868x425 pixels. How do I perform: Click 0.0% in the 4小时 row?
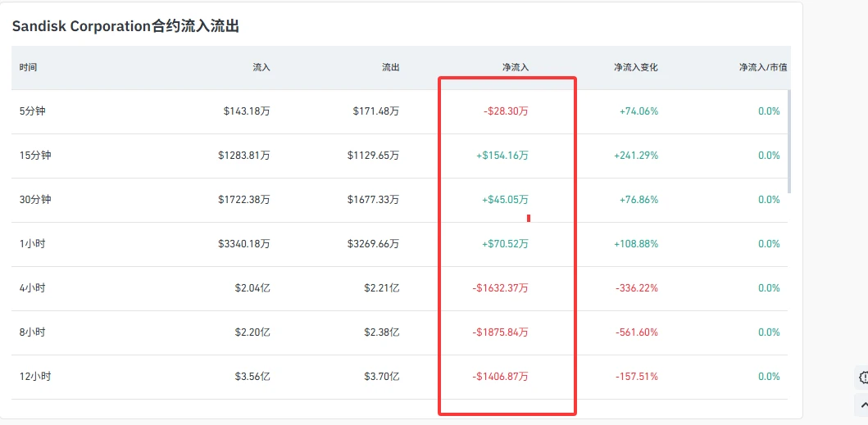click(x=769, y=288)
